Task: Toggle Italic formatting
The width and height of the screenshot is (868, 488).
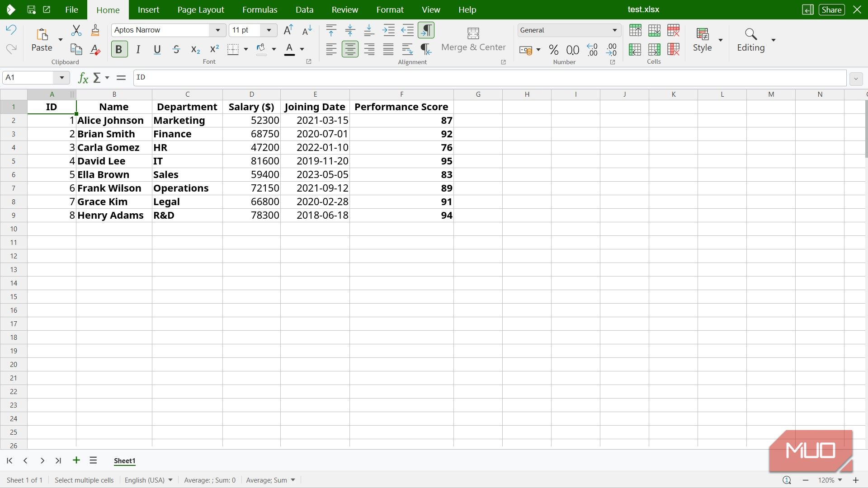Action: 138,49
